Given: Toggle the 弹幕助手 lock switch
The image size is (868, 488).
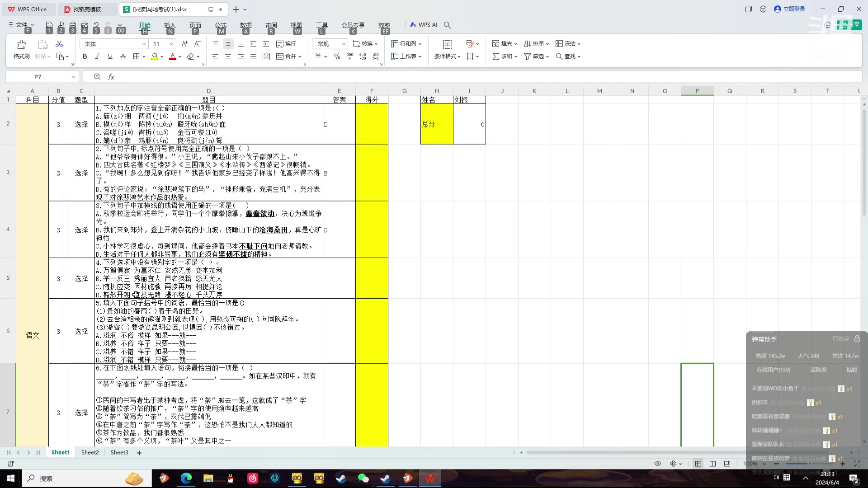Looking at the screenshot, I should point(857,338).
